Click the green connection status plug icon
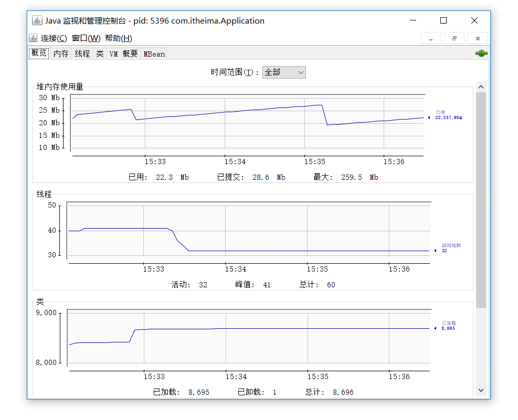This screenshot has height=420, width=518. click(481, 53)
